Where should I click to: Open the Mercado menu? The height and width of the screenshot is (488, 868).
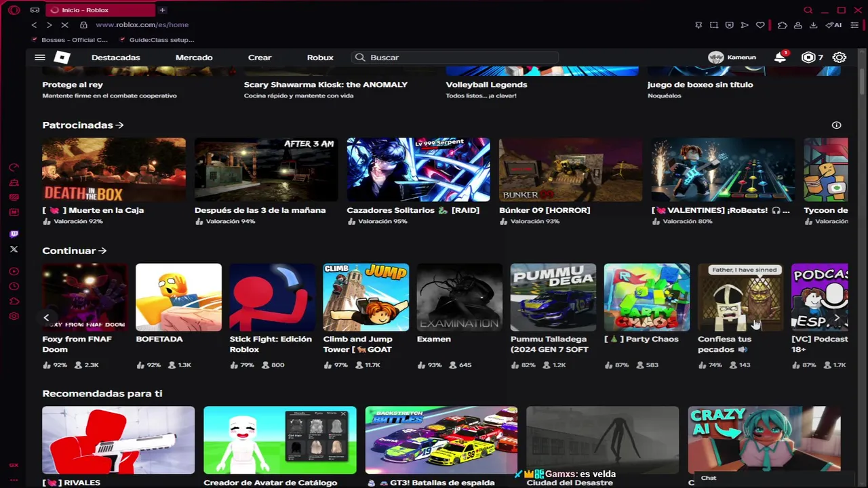pyautogui.click(x=194, y=58)
